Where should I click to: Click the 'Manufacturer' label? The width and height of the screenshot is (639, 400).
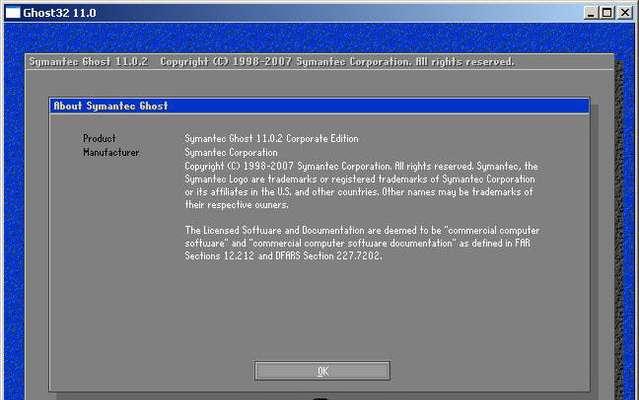(111, 152)
